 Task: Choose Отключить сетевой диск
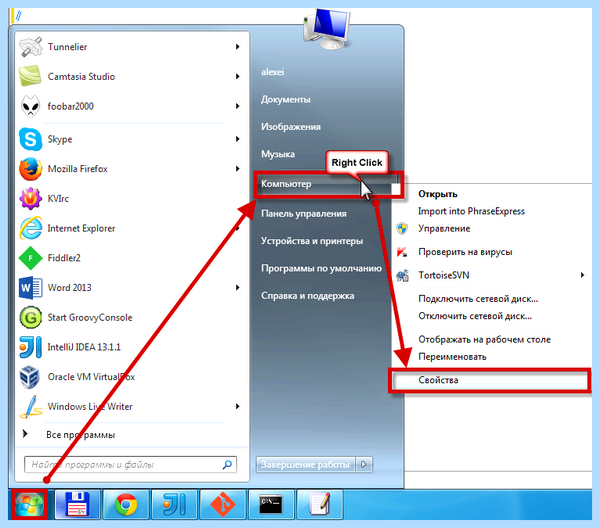coord(475,316)
